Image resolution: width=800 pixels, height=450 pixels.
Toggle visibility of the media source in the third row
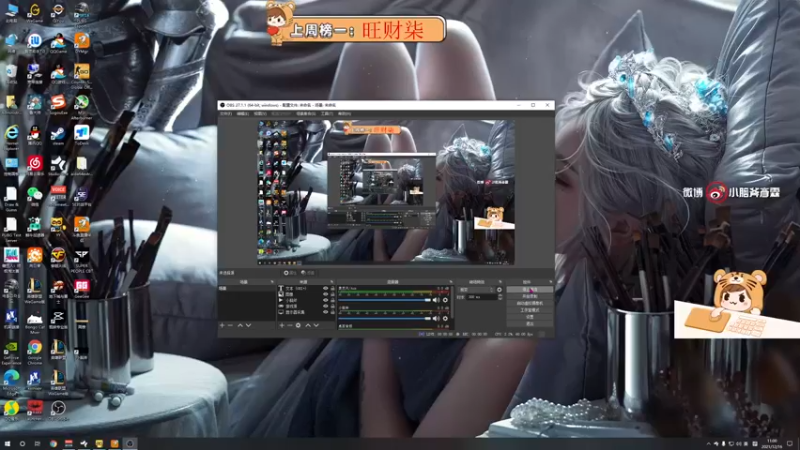point(326,300)
